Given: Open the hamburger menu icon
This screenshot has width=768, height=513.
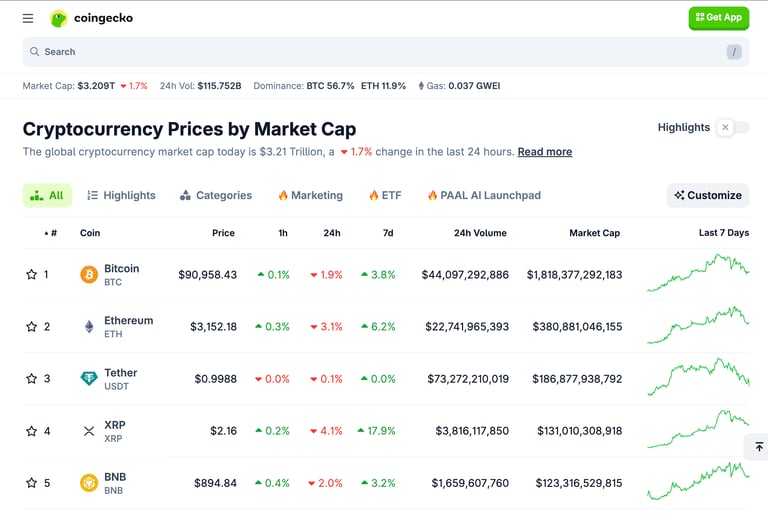Looking at the screenshot, I should (x=28, y=18).
